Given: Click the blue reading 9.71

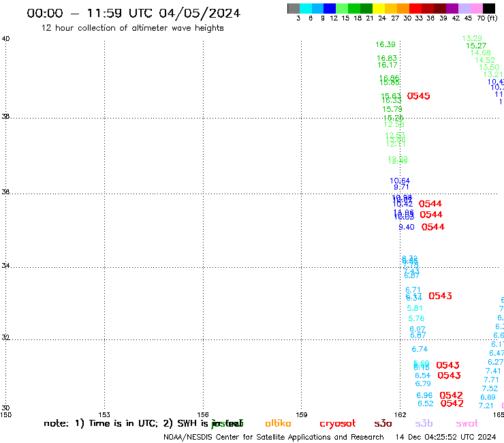Looking at the screenshot, I should [x=401, y=187].
